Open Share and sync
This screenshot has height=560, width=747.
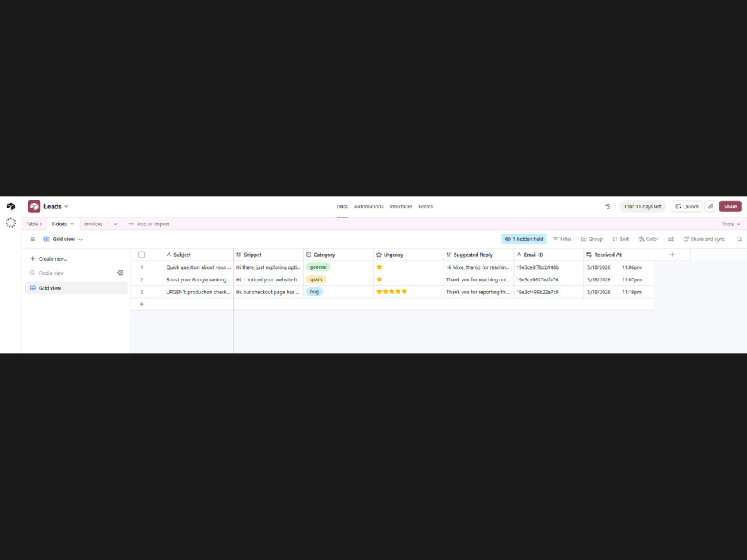(x=704, y=239)
